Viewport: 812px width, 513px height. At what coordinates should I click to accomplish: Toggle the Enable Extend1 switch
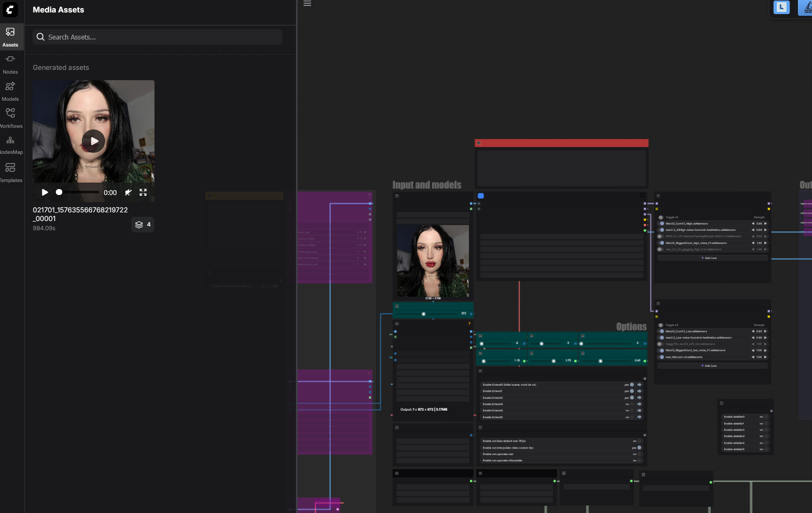pyautogui.click(x=632, y=391)
